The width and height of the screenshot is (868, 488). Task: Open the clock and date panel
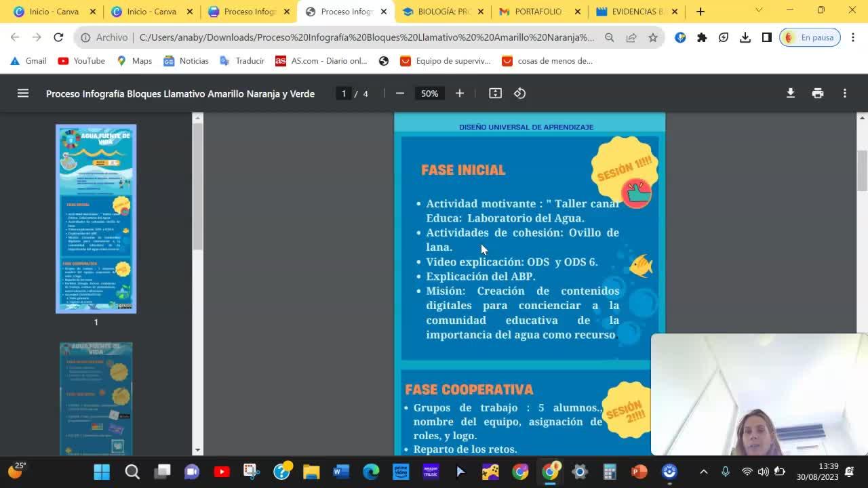pos(818,472)
